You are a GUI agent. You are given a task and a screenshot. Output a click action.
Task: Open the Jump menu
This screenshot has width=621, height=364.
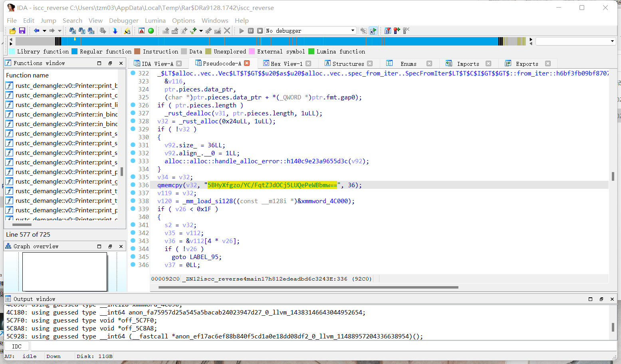tap(48, 20)
